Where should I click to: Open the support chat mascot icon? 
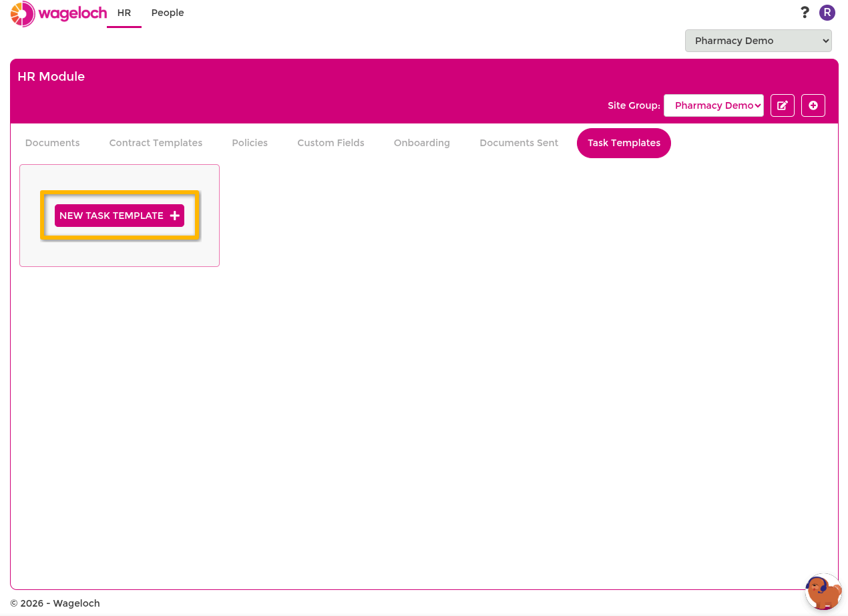coord(824,591)
